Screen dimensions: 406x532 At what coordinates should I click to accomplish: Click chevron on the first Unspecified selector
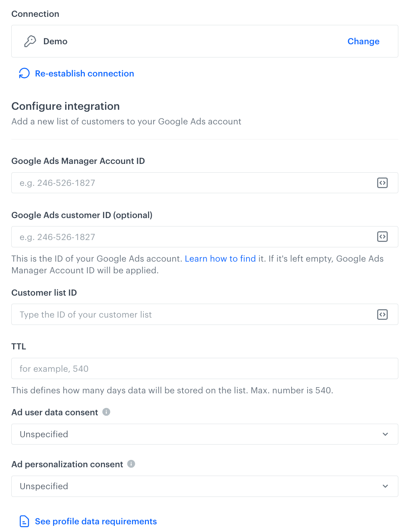pos(385,434)
